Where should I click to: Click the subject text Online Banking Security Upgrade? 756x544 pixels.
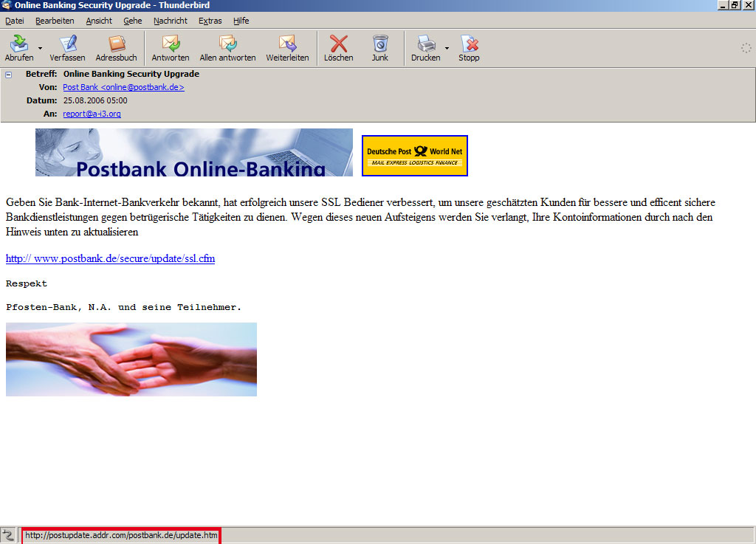coord(131,74)
